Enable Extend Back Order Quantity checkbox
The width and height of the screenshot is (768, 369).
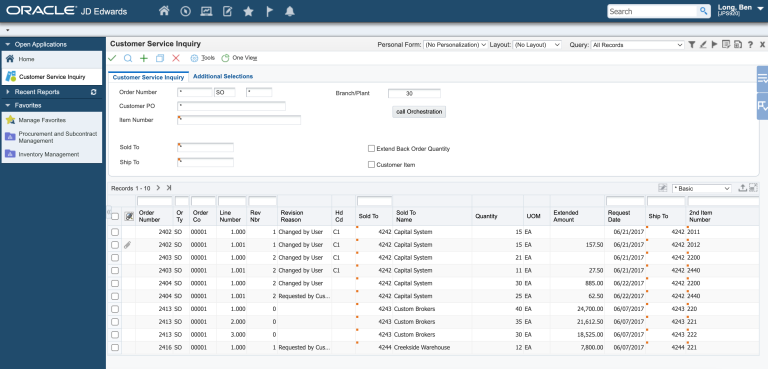tap(371, 148)
